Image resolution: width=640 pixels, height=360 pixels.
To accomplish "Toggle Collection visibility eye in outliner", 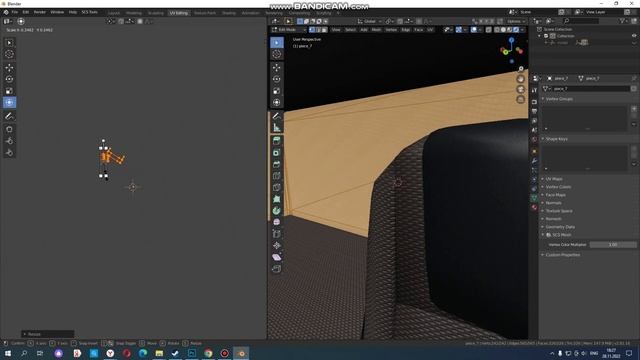I will point(634,36).
